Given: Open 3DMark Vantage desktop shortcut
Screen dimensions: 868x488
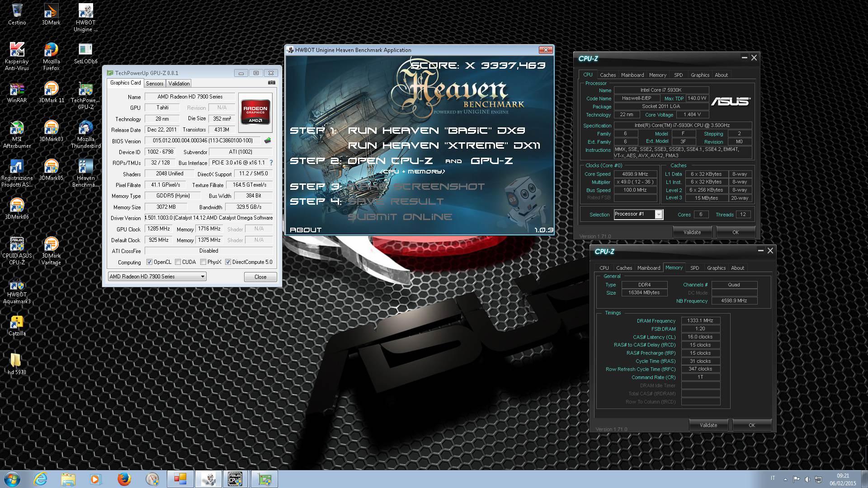Looking at the screenshot, I should 51,251.
